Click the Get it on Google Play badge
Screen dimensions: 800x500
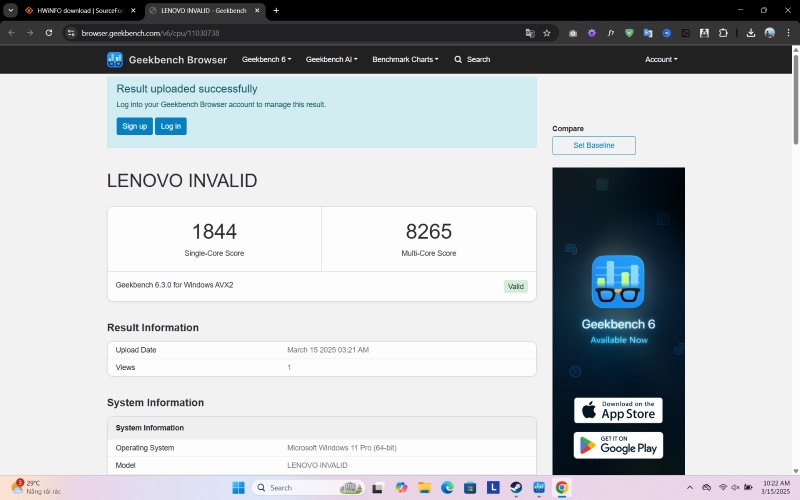pyautogui.click(x=618, y=445)
